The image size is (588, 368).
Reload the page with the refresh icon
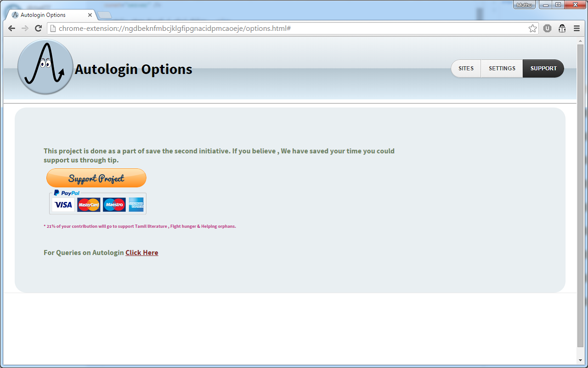[x=38, y=28]
